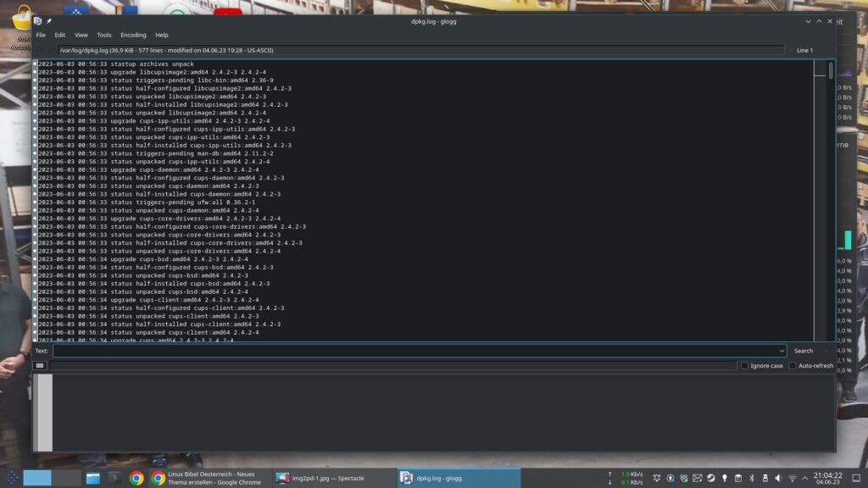Open the Encoding menu
The height and width of the screenshot is (488, 868).
[133, 36]
